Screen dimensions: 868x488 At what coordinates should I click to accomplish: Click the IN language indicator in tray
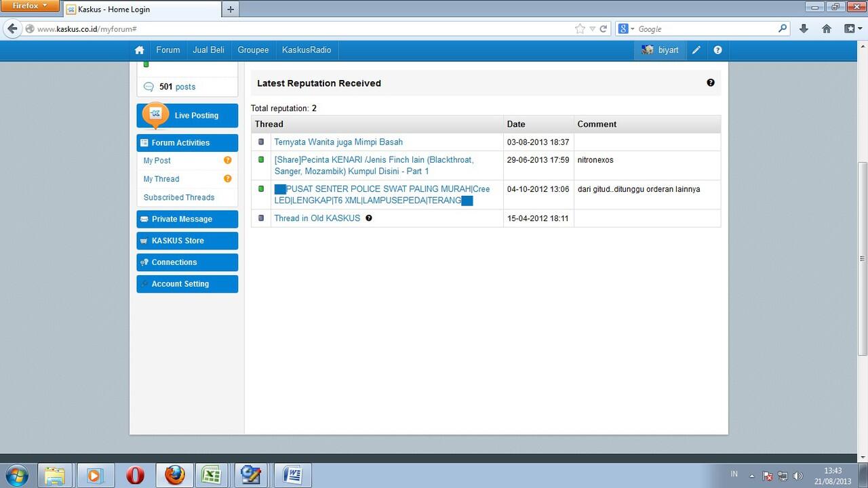[734, 474]
